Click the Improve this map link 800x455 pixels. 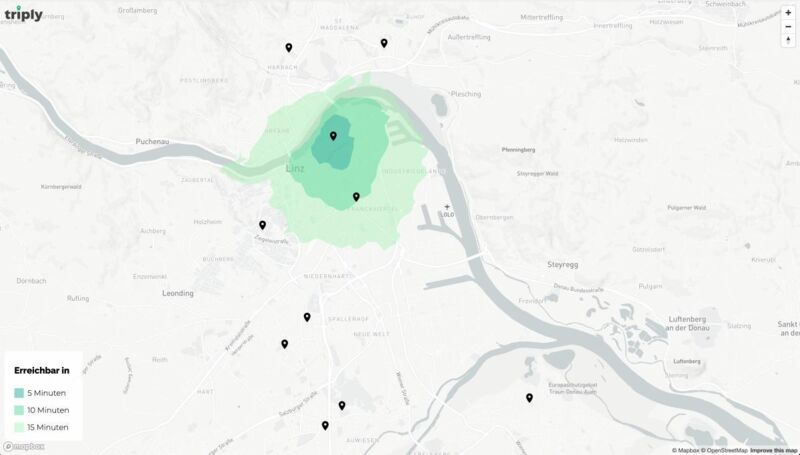tap(774, 450)
